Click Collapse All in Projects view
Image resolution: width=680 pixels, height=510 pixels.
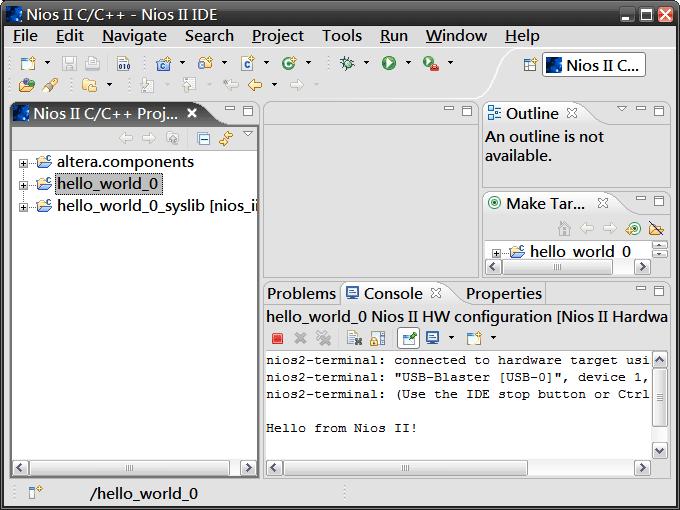[x=203, y=139]
